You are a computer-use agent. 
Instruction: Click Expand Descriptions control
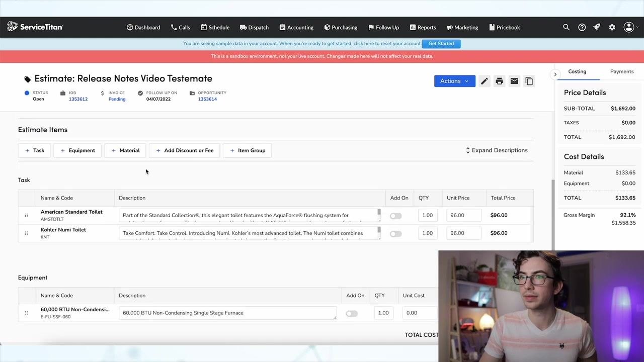pyautogui.click(x=497, y=150)
